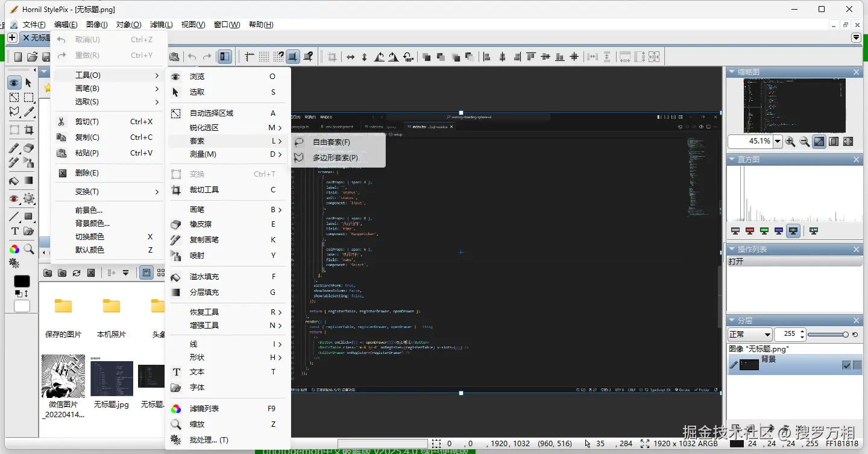Select the red-eye removal tool

pos(14,198)
